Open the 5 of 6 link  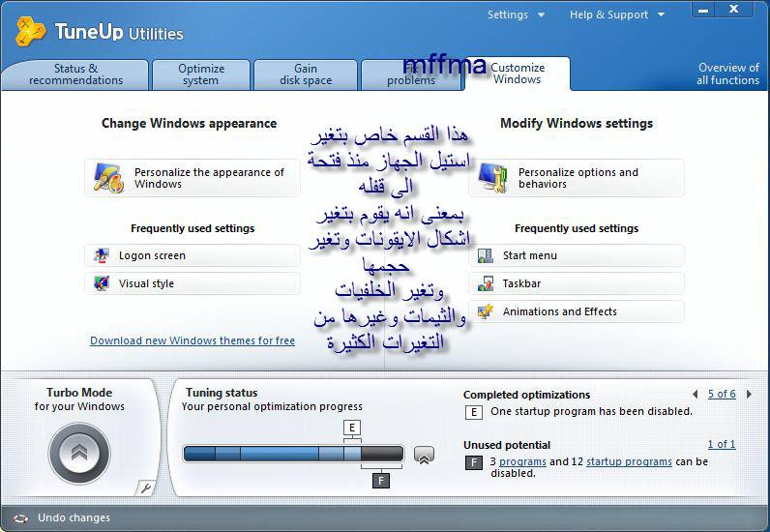pyautogui.click(x=722, y=394)
